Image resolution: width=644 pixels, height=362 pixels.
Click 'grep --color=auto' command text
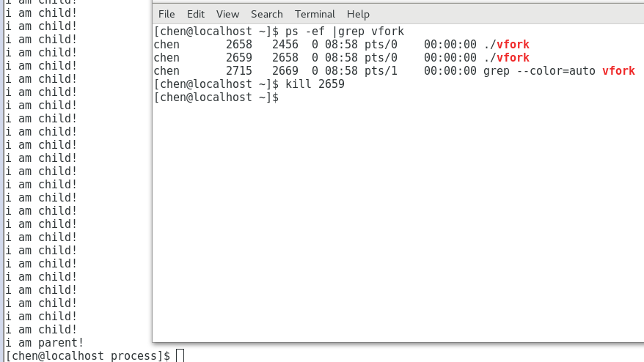(x=539, y=71)
